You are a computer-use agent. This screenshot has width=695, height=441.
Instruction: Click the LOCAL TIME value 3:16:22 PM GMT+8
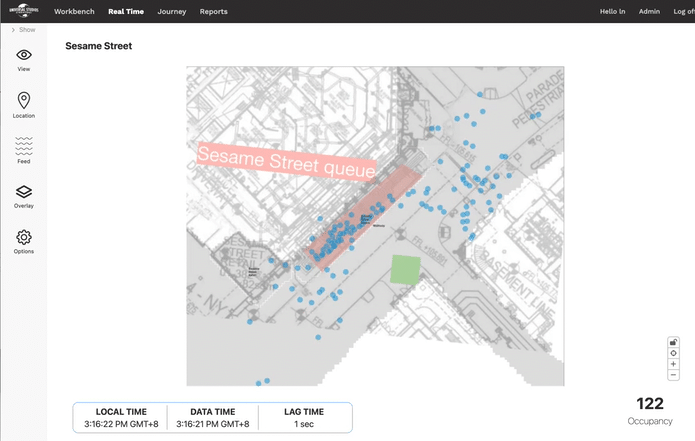(x=121, y=424)
